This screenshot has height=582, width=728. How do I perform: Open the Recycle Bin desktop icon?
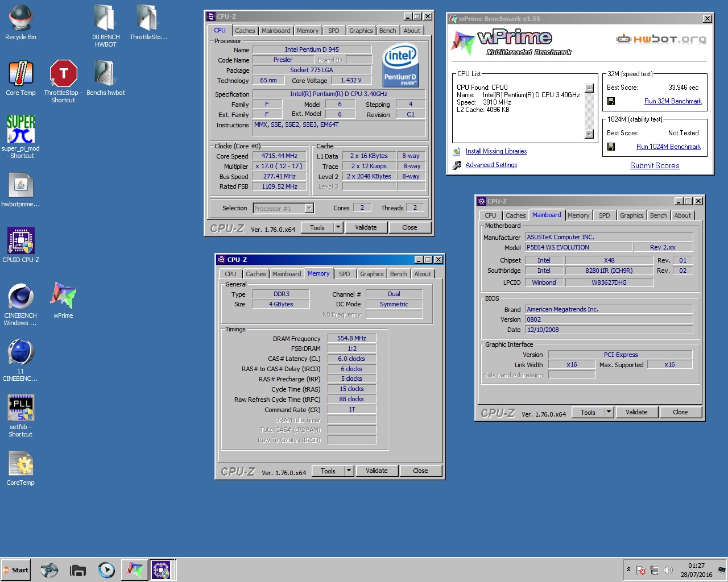[x=20, y=18]
